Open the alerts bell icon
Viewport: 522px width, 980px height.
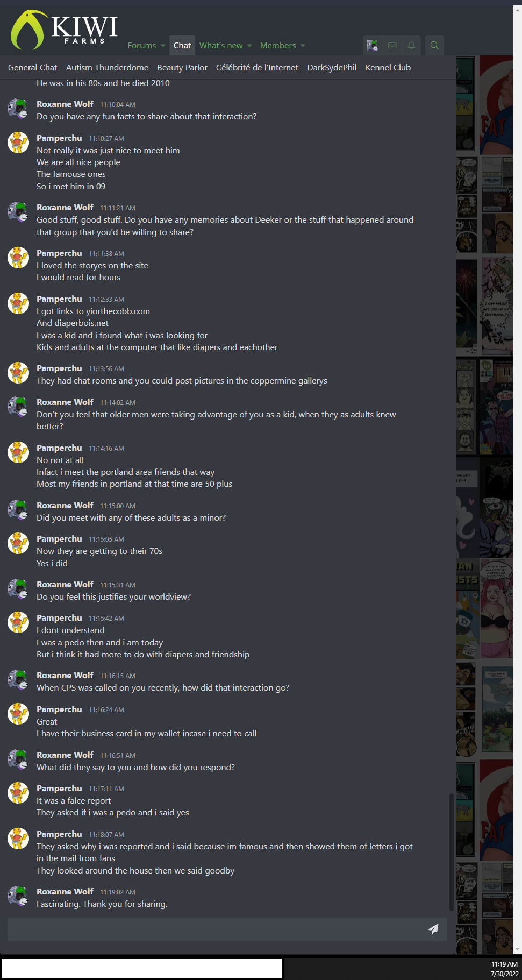[x=411, y=46]
